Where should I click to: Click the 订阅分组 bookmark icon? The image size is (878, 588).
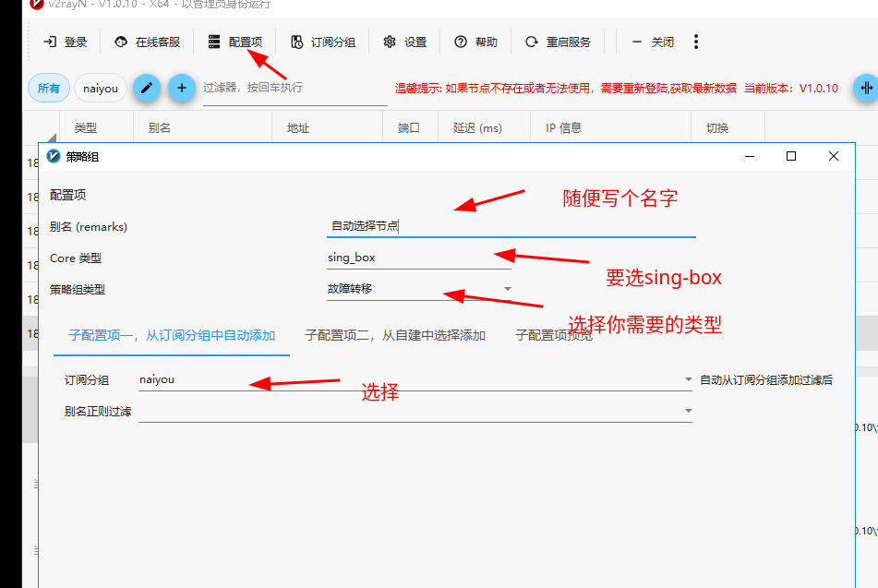296,42
